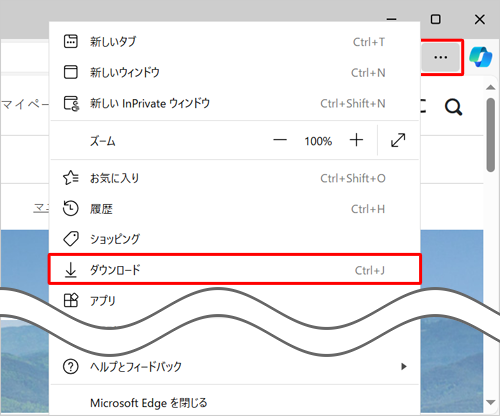Screen dimensions: 500x416
Task: Click the InPrivate window icon
Action: (71, 103)
